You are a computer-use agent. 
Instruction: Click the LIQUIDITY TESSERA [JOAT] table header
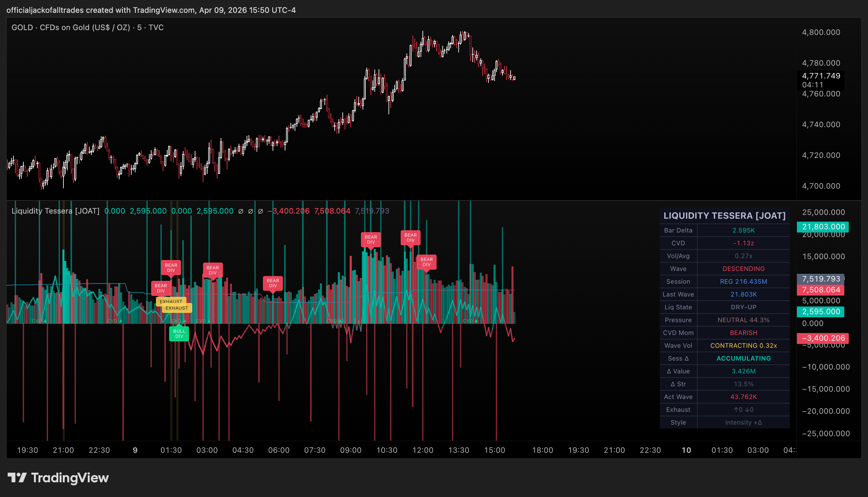click(x=724, y=216)
